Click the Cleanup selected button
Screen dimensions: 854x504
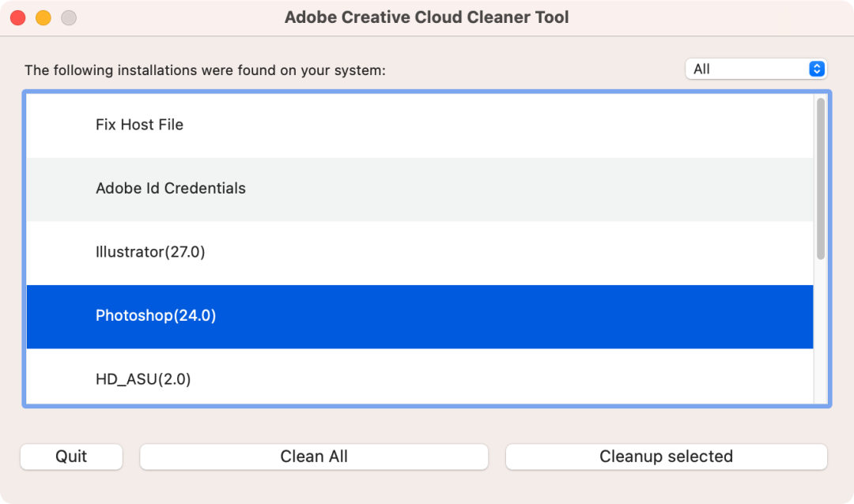[x=666, y=456]
